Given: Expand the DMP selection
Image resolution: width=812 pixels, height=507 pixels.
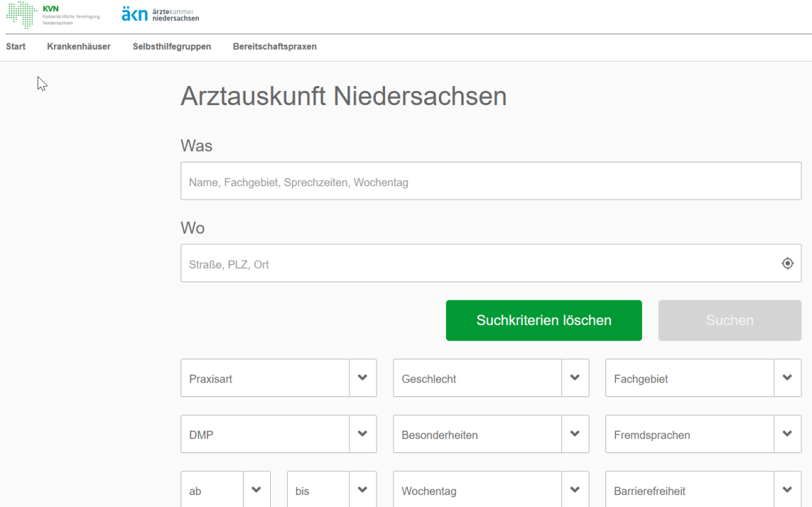Looking at the screenshot, I should tap(278, 434).
